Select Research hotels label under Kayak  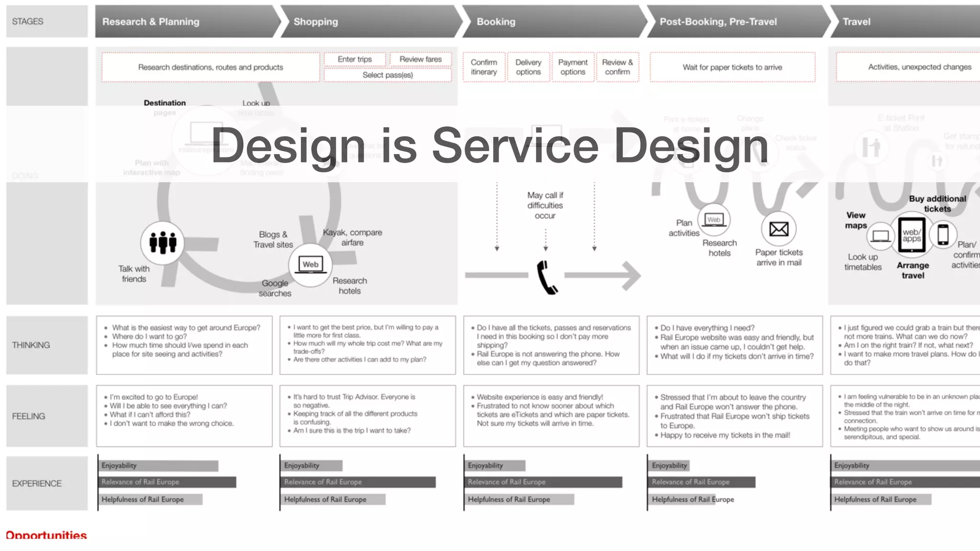pos(350,286)
